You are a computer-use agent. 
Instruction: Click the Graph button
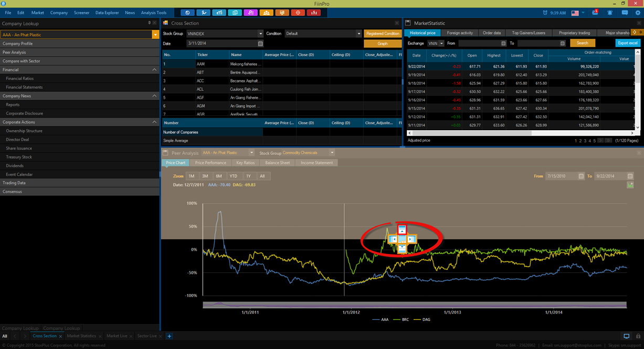click(x=383, y=44)
